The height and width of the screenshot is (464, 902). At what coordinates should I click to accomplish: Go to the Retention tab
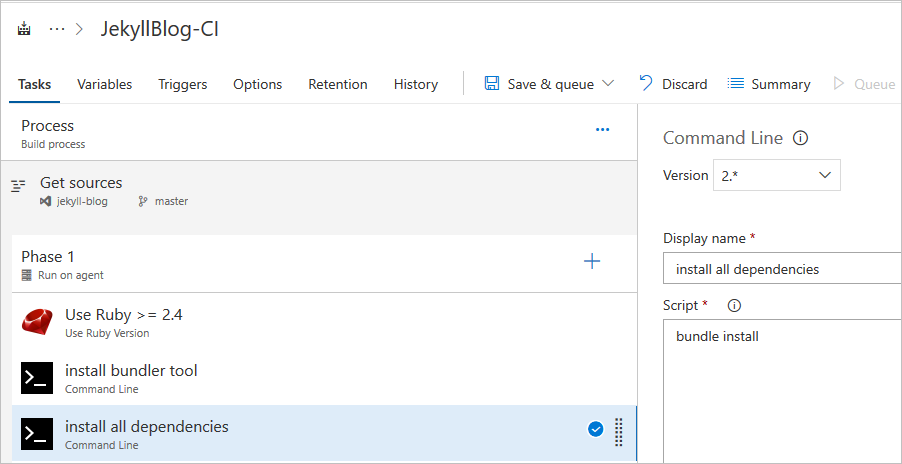337,84
